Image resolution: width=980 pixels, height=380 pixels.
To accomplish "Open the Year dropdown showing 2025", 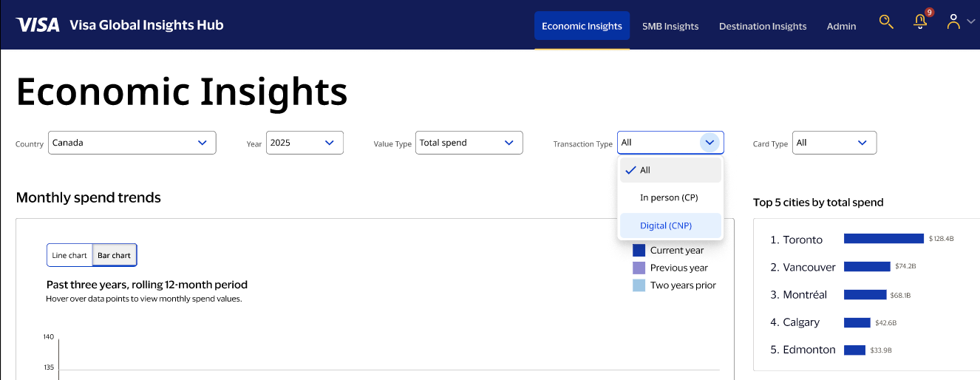I will pyautogui.click(x=304, y=143).
